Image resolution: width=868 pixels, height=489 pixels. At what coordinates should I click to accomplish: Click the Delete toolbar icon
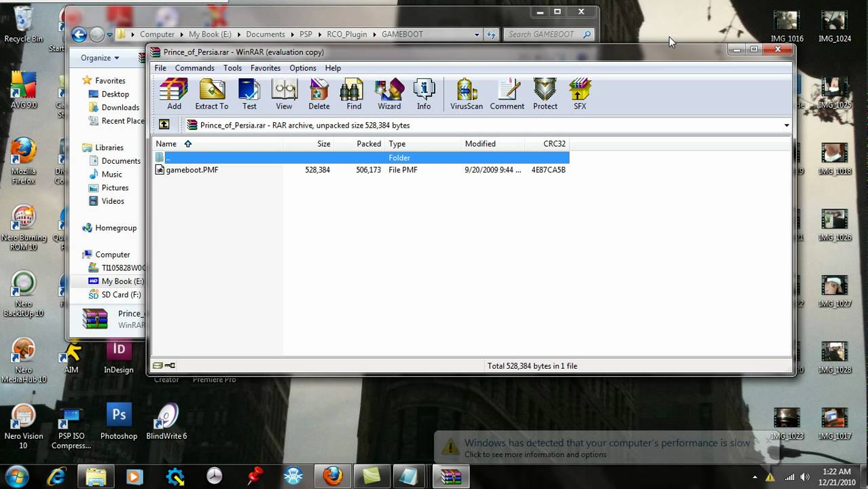[x=319, y=94]
